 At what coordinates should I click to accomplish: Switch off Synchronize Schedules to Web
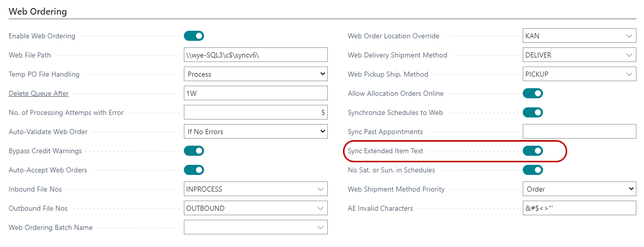pyautogui.click(x=533, y=112)
